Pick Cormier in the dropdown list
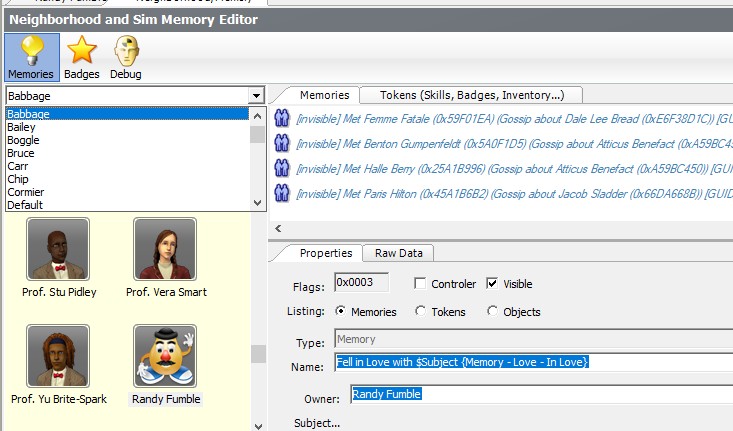 click(x=25, y=192)
